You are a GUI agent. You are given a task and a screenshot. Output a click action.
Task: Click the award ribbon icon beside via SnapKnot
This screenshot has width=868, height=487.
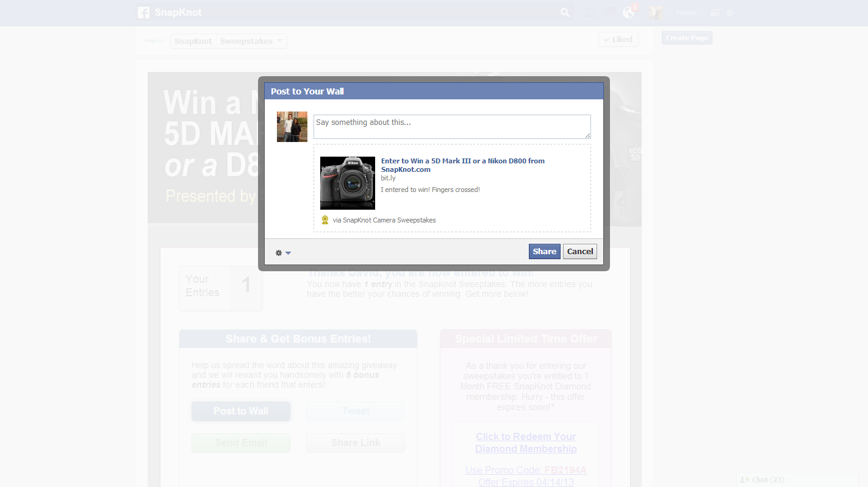[x=325, y=220]
